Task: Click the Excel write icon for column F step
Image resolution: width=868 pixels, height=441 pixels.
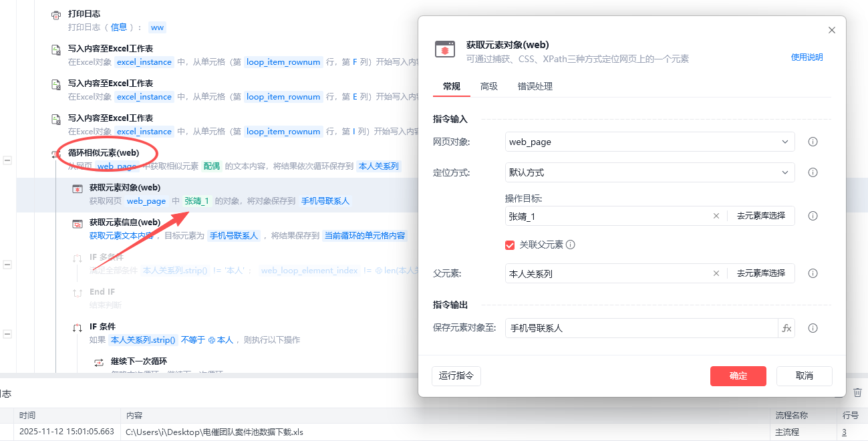Action: [57, 50]
